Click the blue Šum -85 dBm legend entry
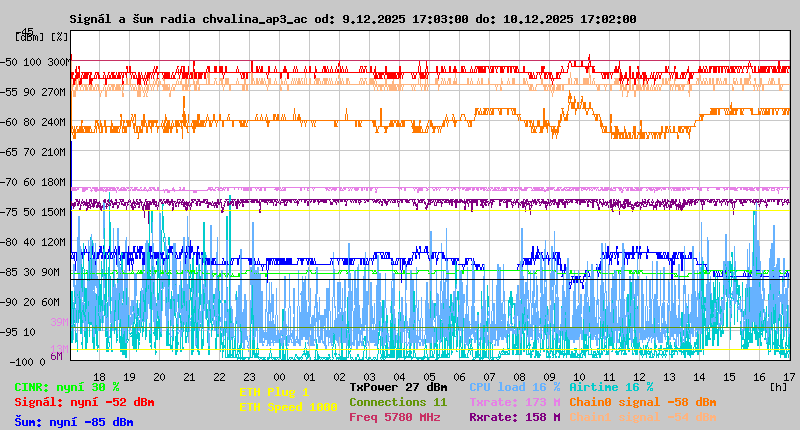The image size is (800, 430). click(73, 422)
